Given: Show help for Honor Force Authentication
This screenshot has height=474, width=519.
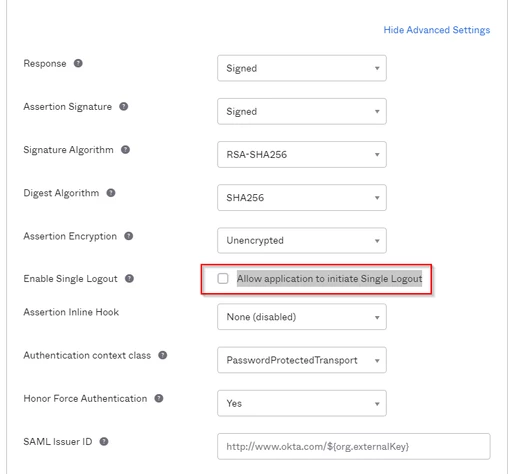Looking at the screenshot, I should (159, 398).
